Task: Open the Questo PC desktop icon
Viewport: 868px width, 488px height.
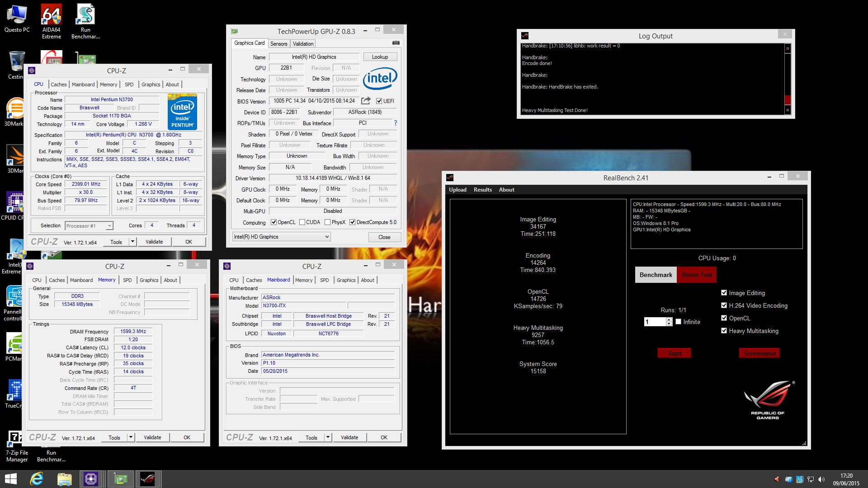Action: pos(17,19)
